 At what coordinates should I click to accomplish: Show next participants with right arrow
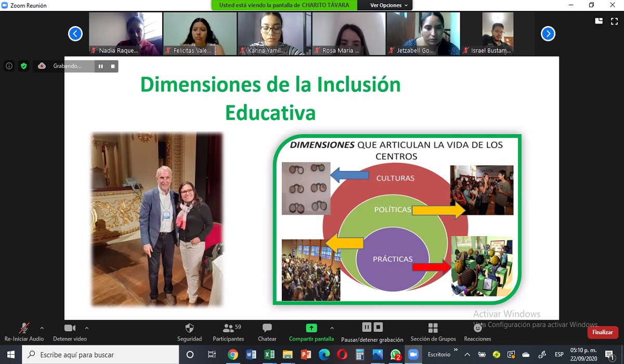click(548, 34)
